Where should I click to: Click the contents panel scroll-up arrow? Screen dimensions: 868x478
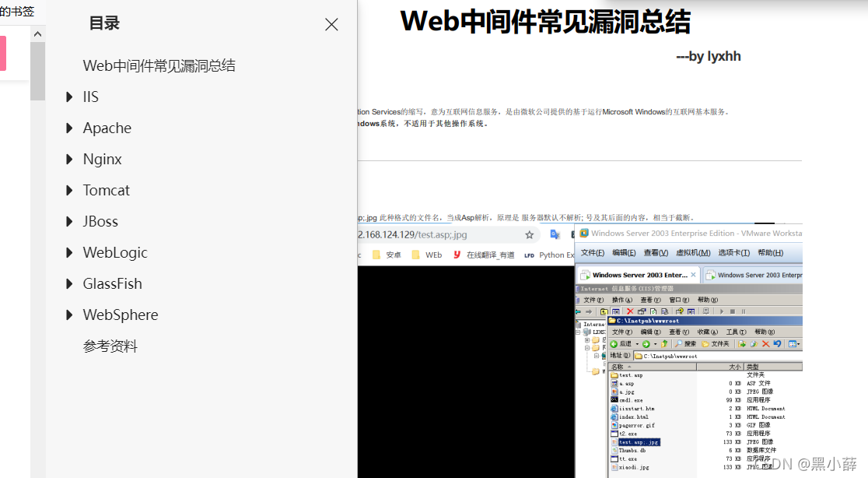[37, 33]
